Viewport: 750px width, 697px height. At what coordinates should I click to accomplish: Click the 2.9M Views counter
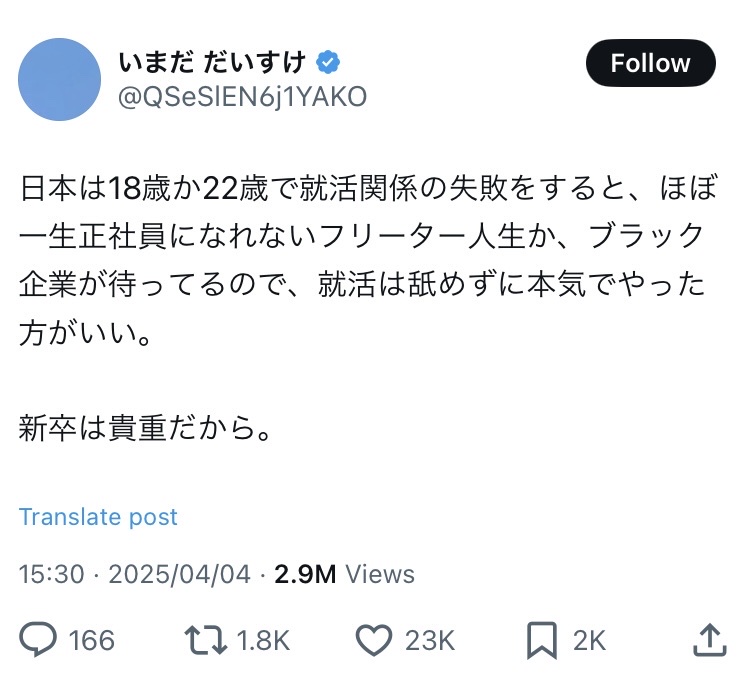point(344,574)
